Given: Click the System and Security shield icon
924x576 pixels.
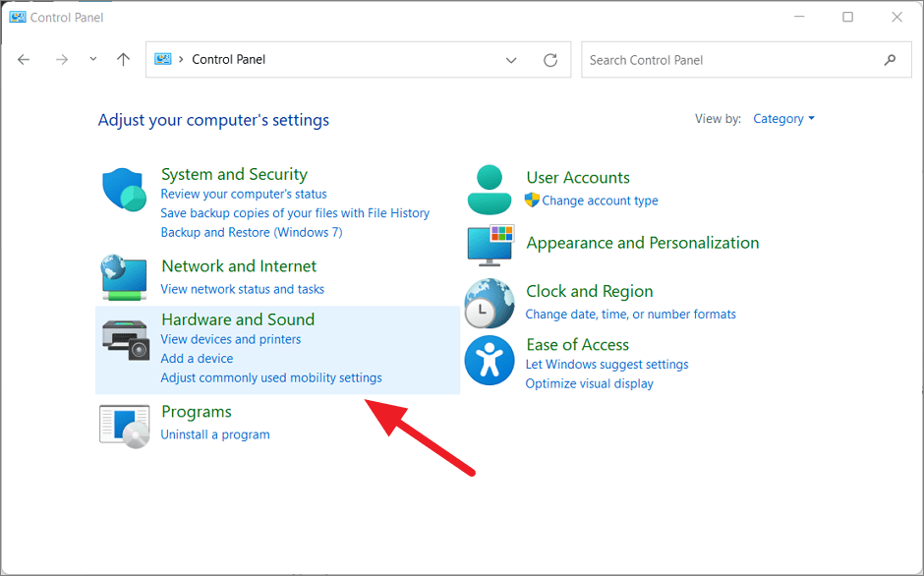Looking at the screenshot, I should (x=123, y=187).
